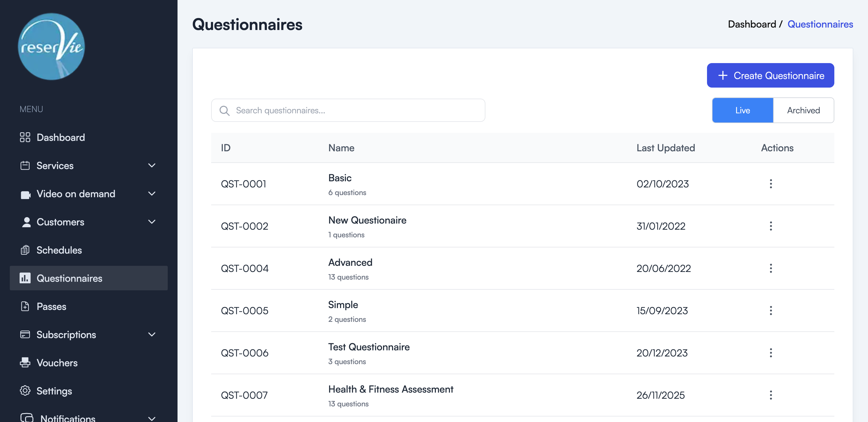Click the Subscriptions card icon
Image resolution: width=868 pixels, height=422 pixels.
(x=25, y=334)
